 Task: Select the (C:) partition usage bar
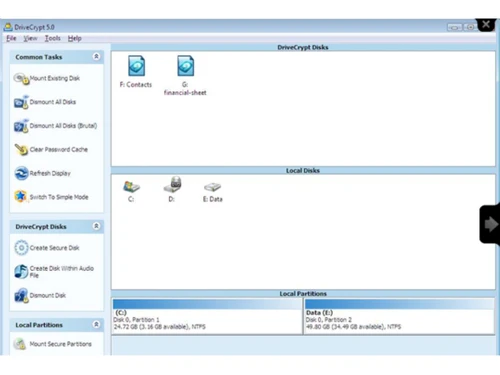pos(207,304)
